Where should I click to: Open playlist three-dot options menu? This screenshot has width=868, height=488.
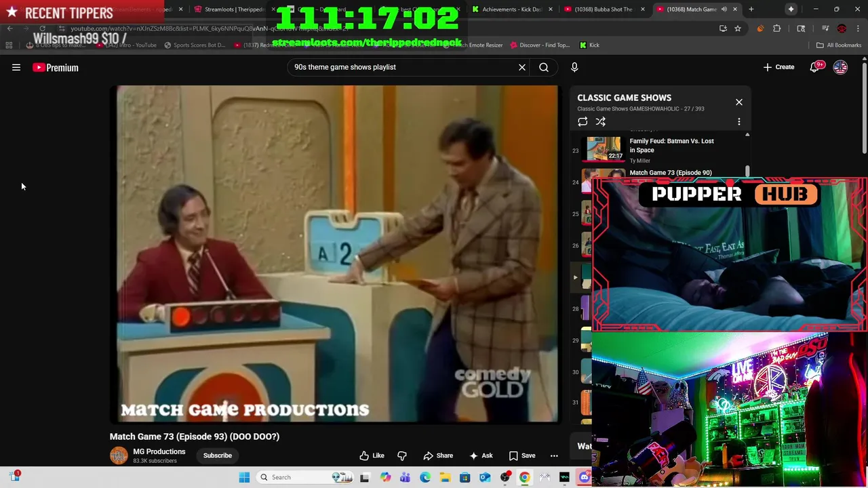(x=739, y=122)
